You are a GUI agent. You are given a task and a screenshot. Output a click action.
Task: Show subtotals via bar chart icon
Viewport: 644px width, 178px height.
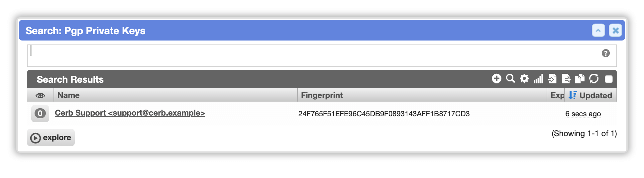coord(538,79)
